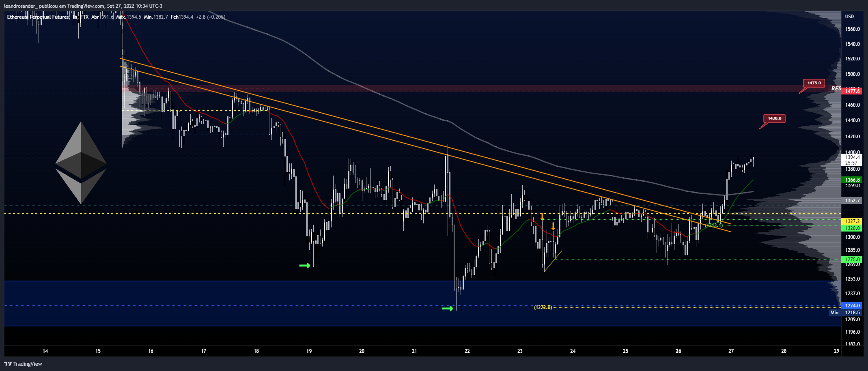Click the Ethereum diamond logo on the chart
Screen dimensions: 868x371
81,163
